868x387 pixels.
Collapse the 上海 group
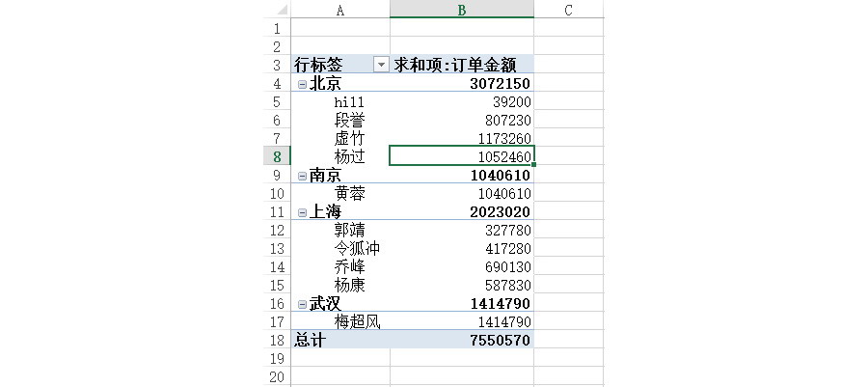302,212
